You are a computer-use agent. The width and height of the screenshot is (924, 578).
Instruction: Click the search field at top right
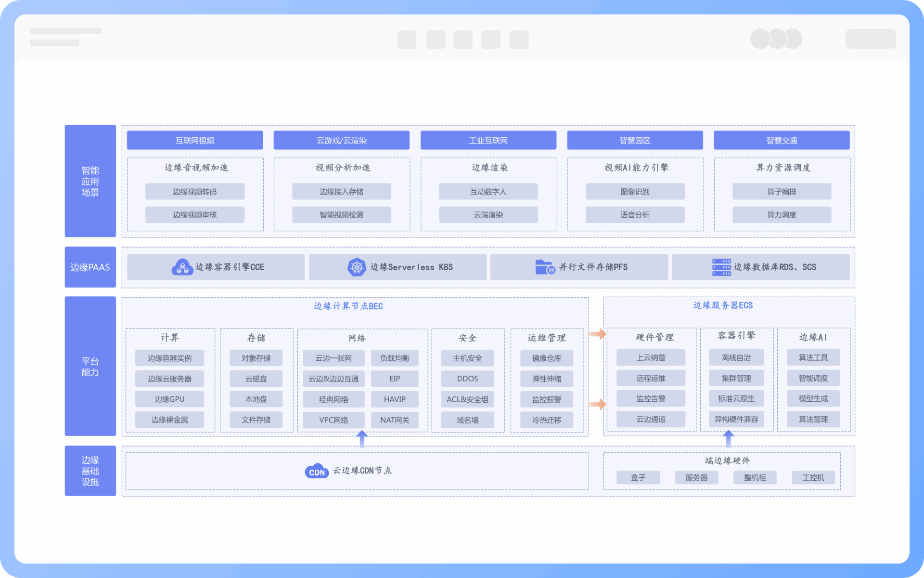point(870,39)
